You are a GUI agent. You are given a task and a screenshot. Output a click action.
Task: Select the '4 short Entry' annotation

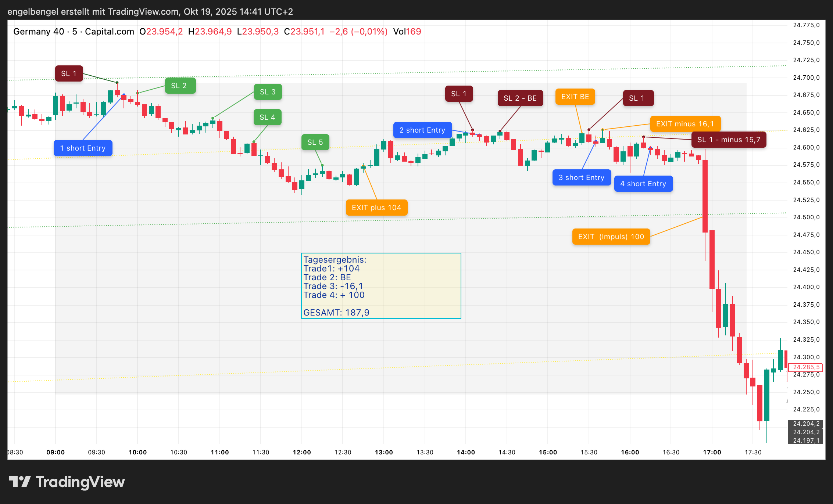(643, 184)
